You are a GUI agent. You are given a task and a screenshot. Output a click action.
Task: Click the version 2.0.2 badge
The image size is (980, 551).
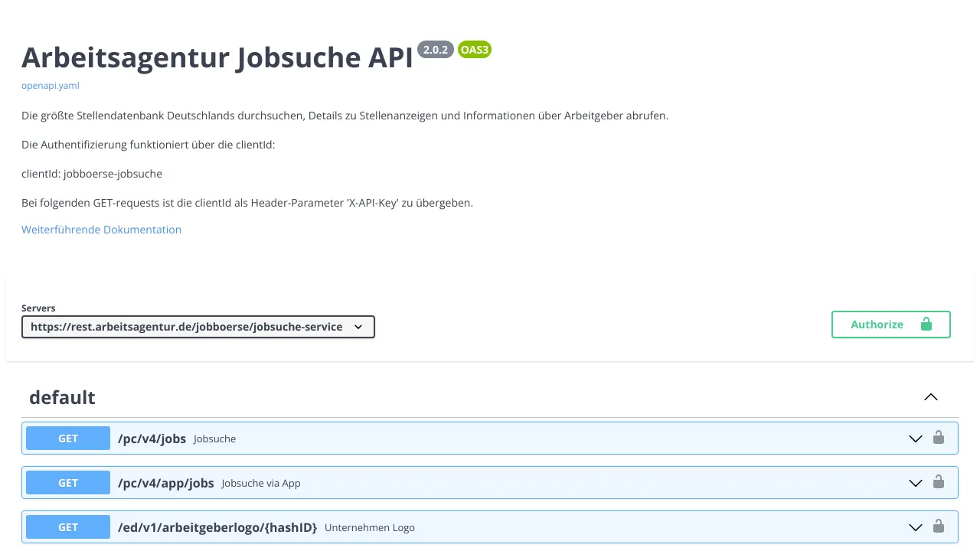tap(436, 50)
